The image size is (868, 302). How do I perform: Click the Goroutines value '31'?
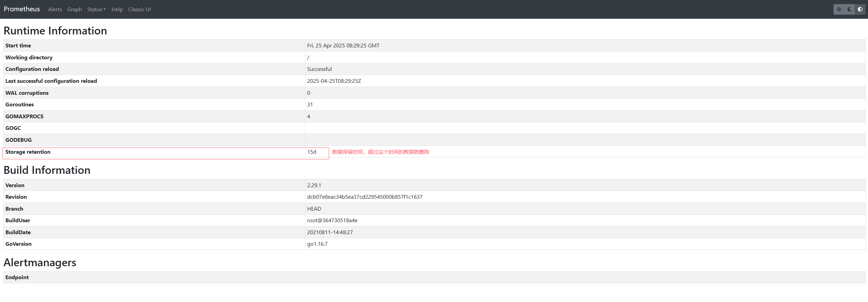[310, 105]
